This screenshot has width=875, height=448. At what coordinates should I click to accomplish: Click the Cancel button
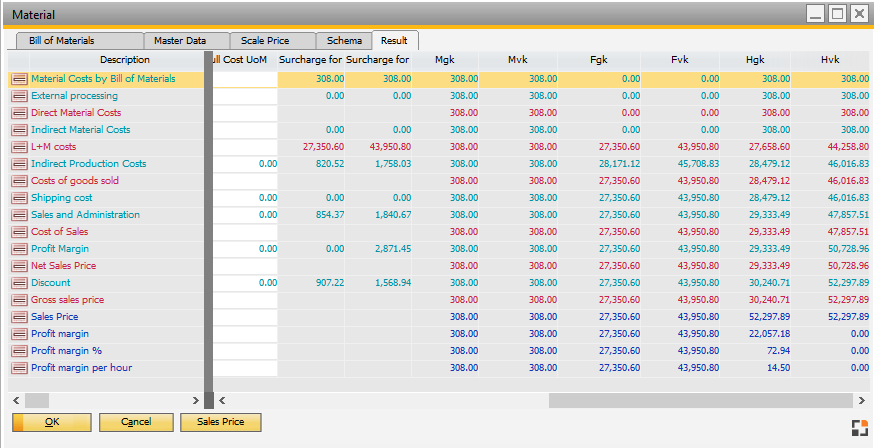pyautogui.click(x=136, y=422)
